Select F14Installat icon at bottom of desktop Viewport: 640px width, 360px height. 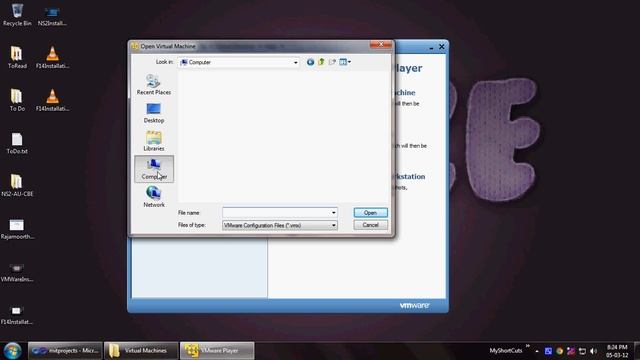tap(17, 315)
